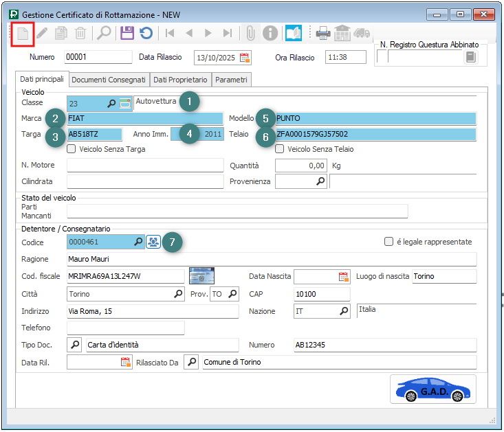The width and height of the screenshot is (504, 432).
Task: Click the info circle icon
Action: tap(271, 33)
